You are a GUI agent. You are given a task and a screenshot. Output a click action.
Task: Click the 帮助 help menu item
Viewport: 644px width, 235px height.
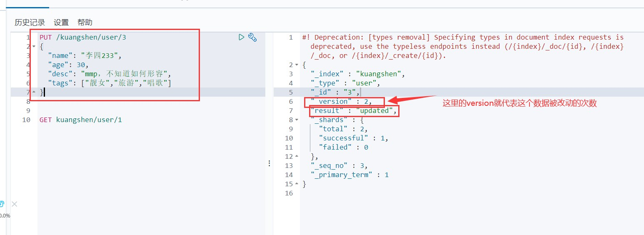(85, 22)
